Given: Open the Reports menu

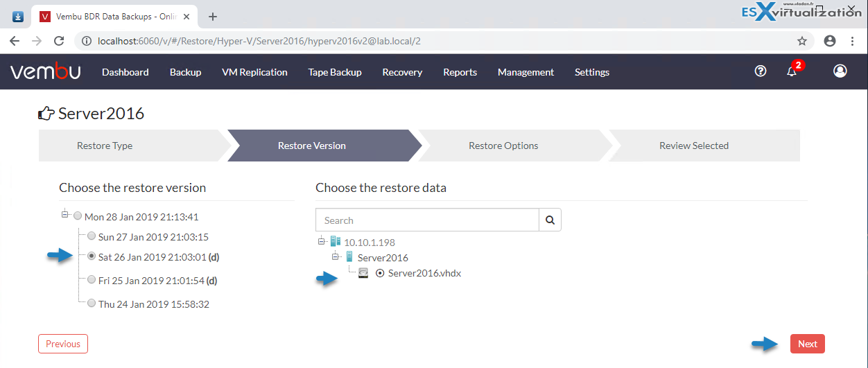Looking at the screenshot, I should click(x=460, y=72).
